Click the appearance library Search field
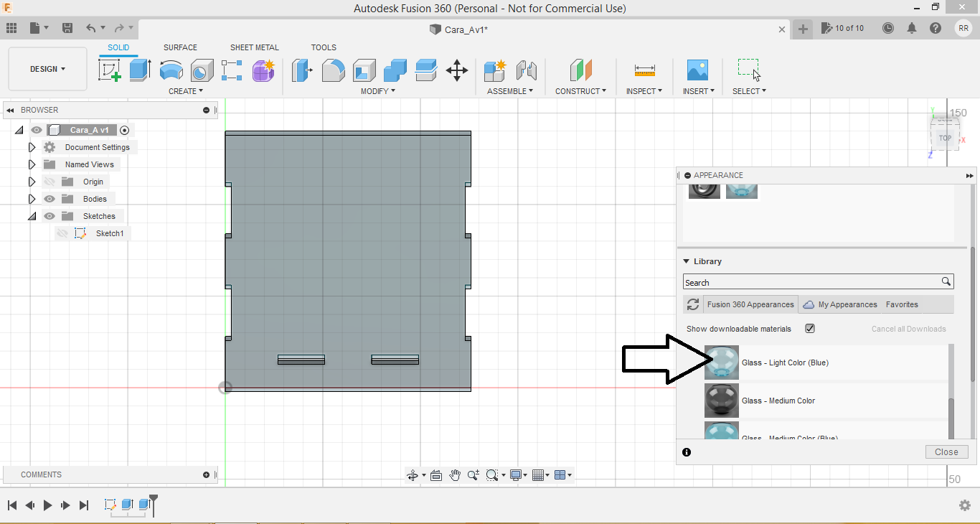Image resolution: width=980 pixels, height=524 pixels. coord(811,282)
